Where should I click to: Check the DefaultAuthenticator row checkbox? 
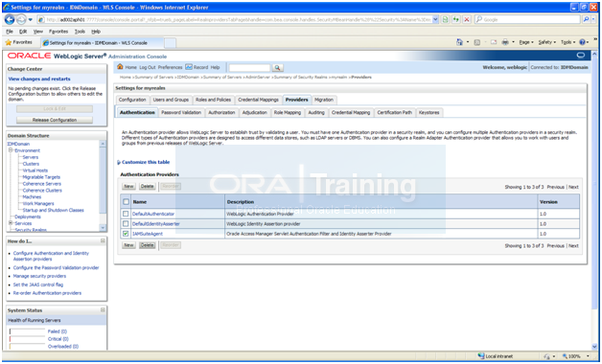[126, 214]
